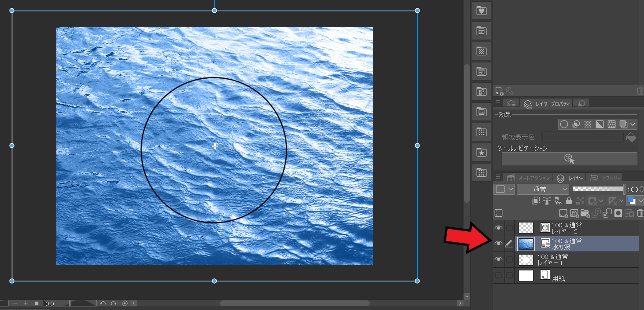Click the border effect circle icon
Image resolution: width=644 pixels, height=310 pixels.
[563, 124]
